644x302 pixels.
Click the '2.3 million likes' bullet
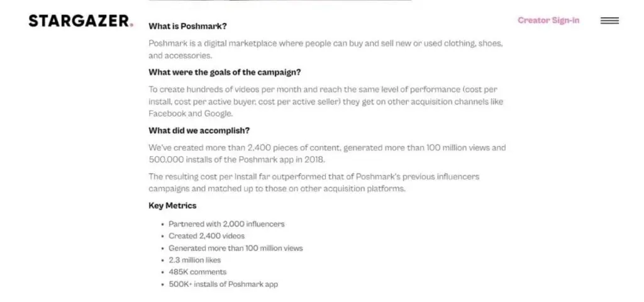click(x=195, y=260)
